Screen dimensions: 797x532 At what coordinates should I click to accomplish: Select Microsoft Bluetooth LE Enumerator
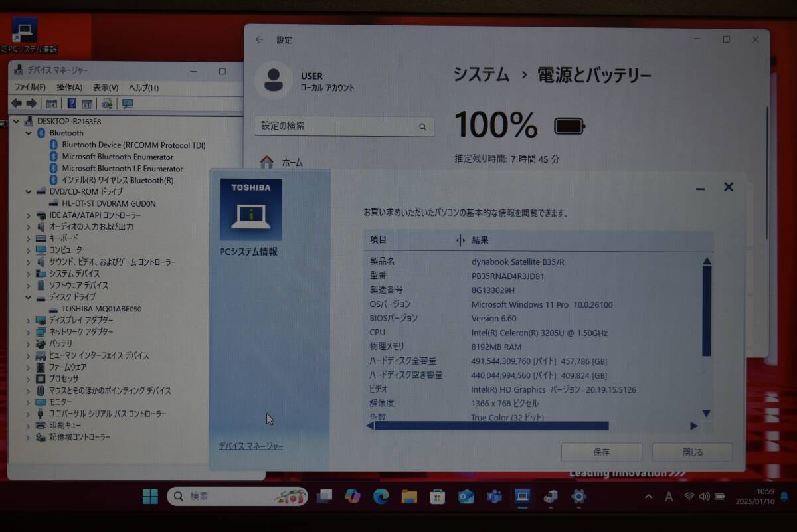122,169
